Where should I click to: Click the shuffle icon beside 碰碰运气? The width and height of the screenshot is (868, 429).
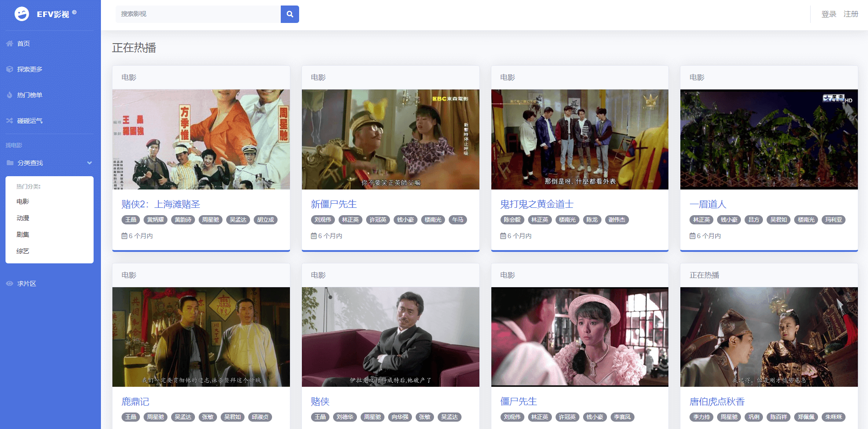coord(10,121)
